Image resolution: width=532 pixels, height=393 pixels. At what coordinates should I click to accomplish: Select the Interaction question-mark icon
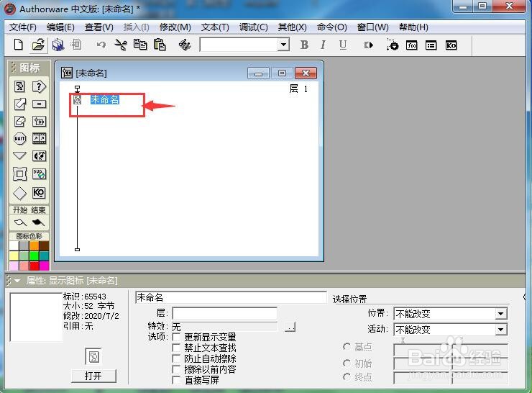(39, 86)
